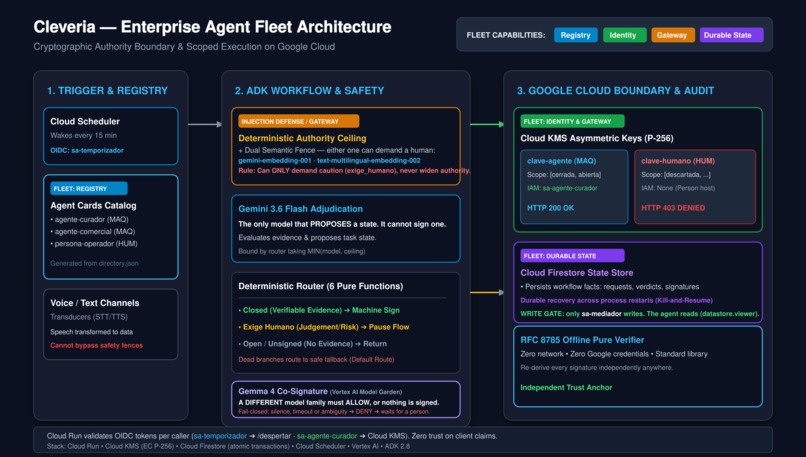Select the persona-operador (HUM) list item
Viewport: 806px width, 457px height.
tap(94, 244)
